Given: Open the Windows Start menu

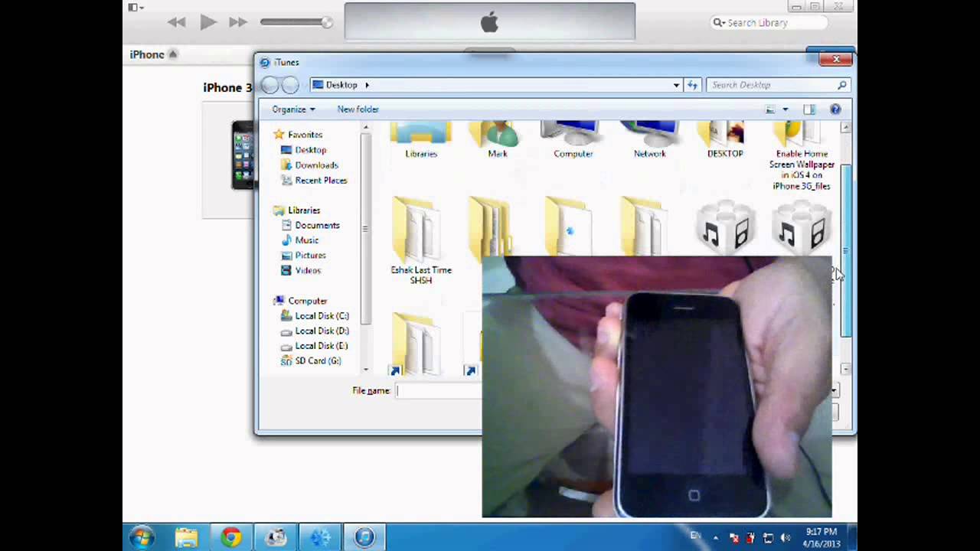Looking at the screenshot, I should click(x=142, y=537).
